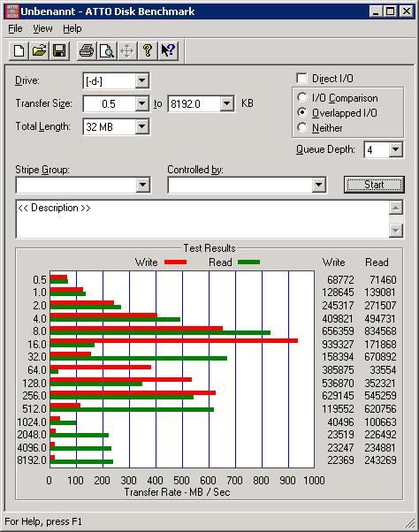Screen dimensions: 419x532
Task: Open the File menu
Action: tap(15, 28)
